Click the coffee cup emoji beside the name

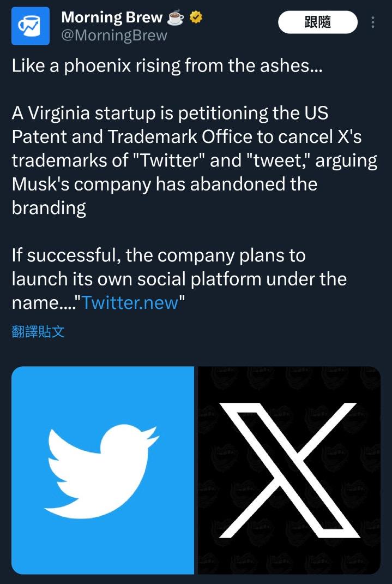(x=176, y=18)
